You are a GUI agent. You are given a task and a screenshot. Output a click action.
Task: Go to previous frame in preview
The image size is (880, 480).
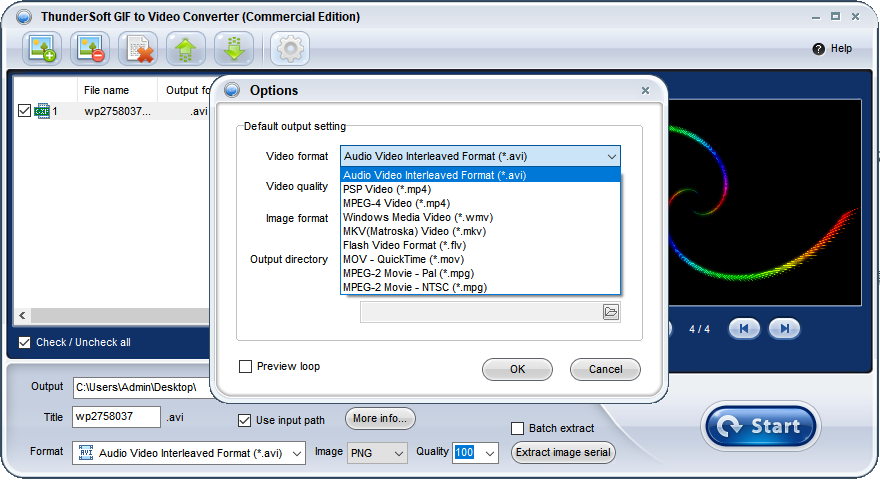pyautogui.click(x=744, y=328)
